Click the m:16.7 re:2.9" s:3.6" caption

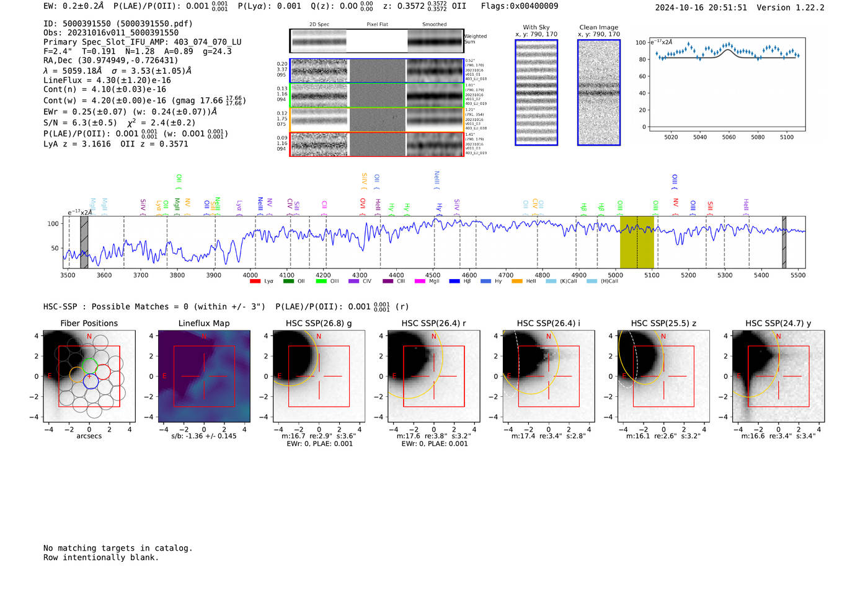319,436
